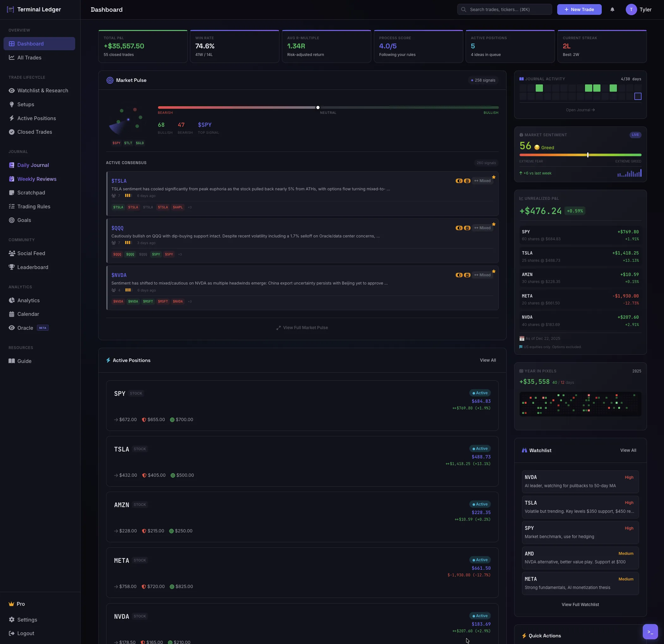Click the Terminal Ledger logo icon

point(10,9)
